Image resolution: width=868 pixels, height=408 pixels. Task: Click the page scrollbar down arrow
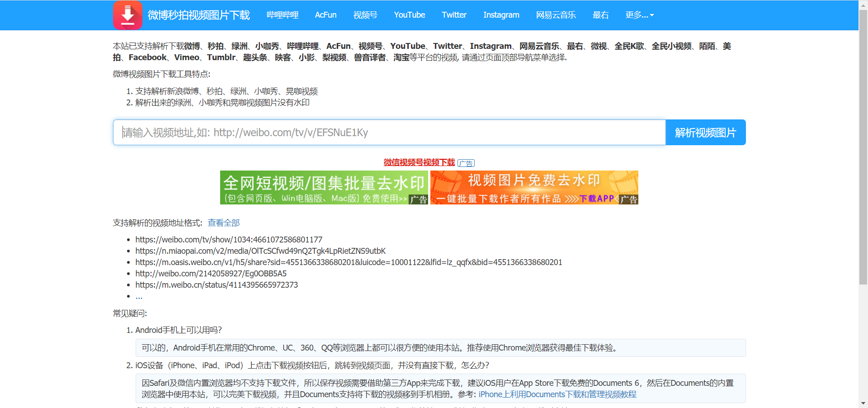(x=863, y=403)
